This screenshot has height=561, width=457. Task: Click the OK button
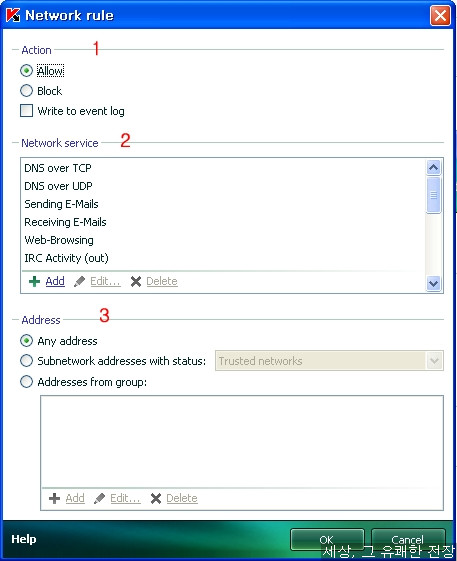point(327,540)
